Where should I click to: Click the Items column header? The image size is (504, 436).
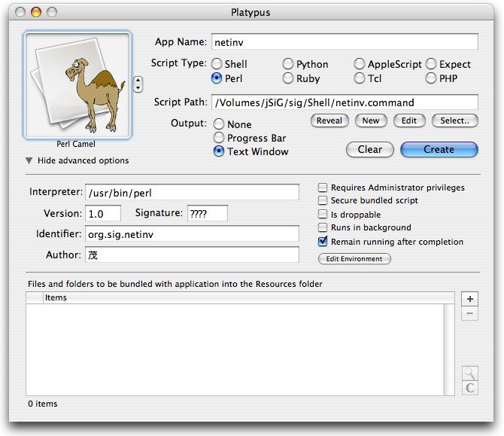pos(248,297)
